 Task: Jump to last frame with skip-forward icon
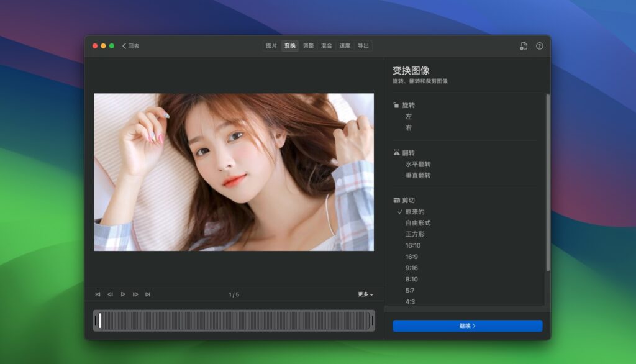[x=148, y=294]
